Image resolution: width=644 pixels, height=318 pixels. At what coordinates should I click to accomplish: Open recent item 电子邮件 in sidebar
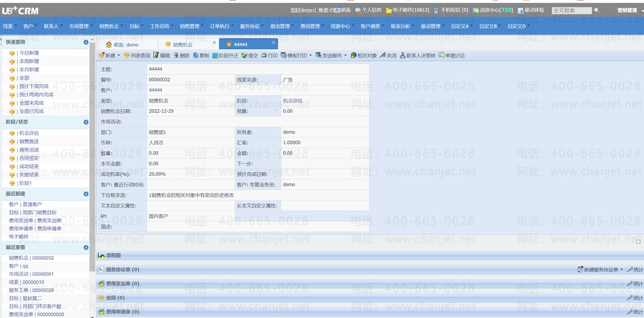coord(18,237)
